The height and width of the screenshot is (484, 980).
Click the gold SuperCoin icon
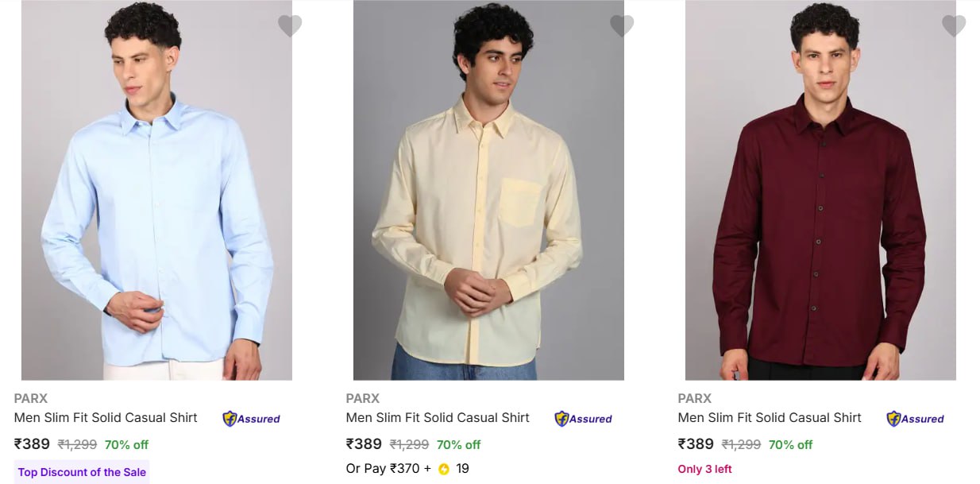pyautogui.click(x=444, y=469)
